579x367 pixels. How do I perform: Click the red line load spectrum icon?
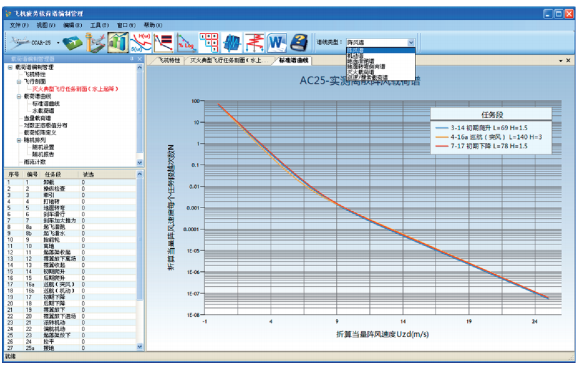[x=163, y=43]
